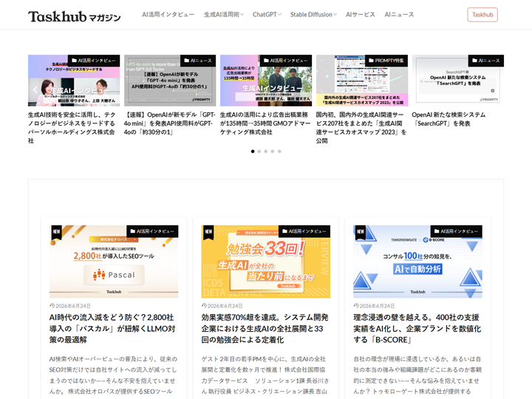Click the NEW ribbon on B-SCORE card
The image size is (532, 399).
point(361,232)
